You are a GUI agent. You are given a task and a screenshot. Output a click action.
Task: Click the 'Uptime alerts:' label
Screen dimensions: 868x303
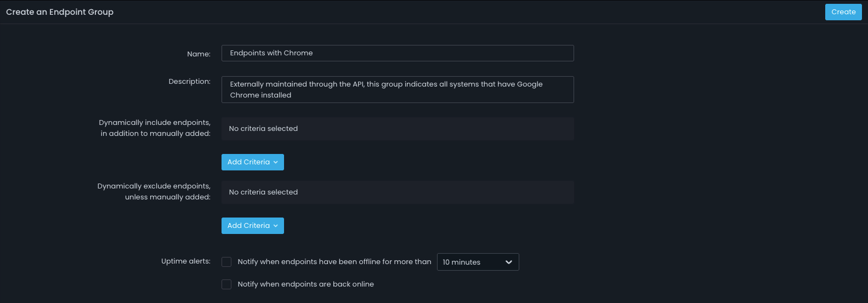coord(186,261)
